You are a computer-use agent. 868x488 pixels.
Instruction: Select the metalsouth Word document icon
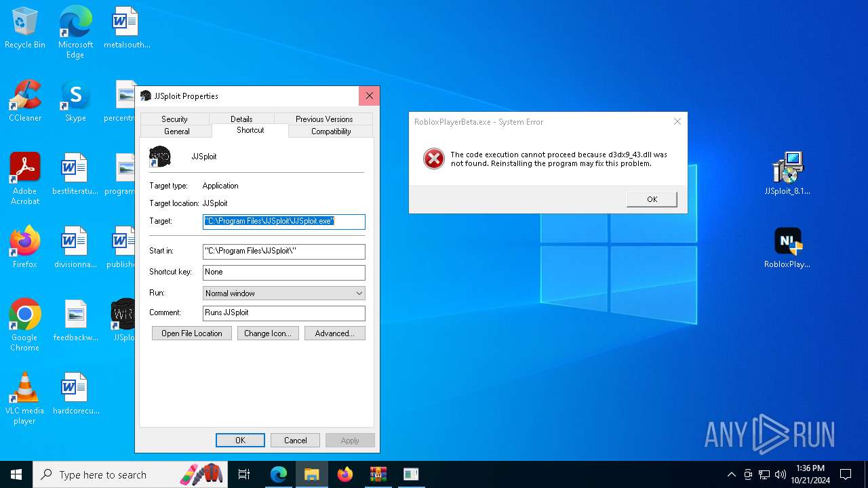tap(127, 28)
